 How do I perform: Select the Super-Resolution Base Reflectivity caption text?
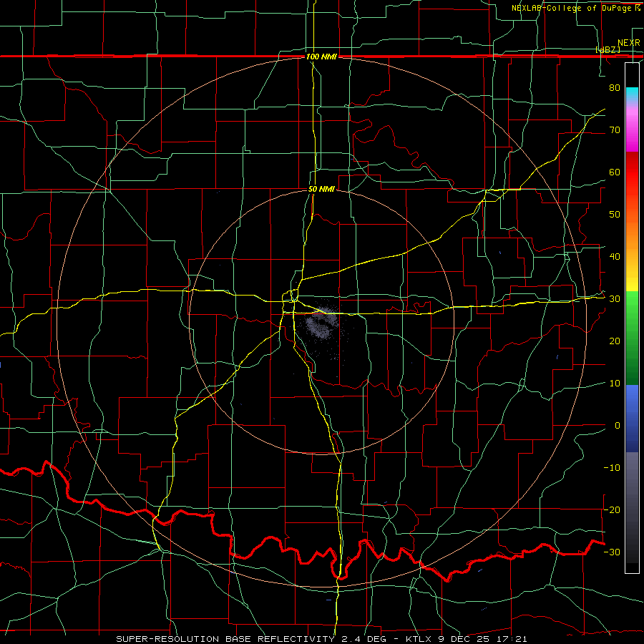click(x=321, y=639)
